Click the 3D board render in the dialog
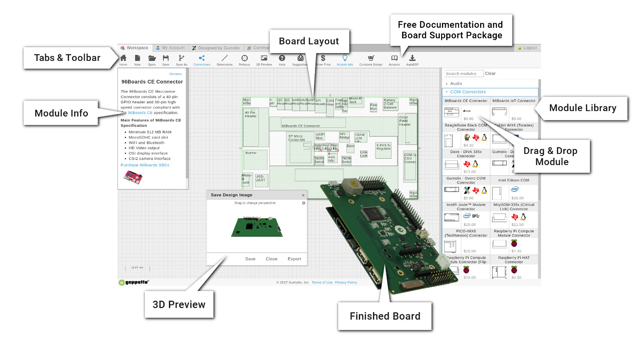The width and height of the screenshot is (643, 364). (257, 227)
